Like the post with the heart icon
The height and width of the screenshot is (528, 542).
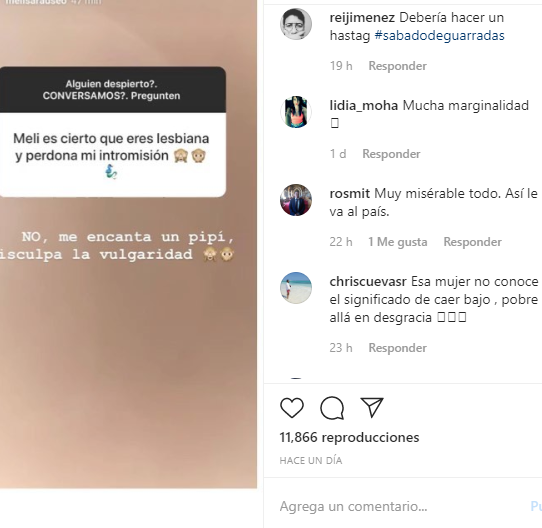[292, 408]
